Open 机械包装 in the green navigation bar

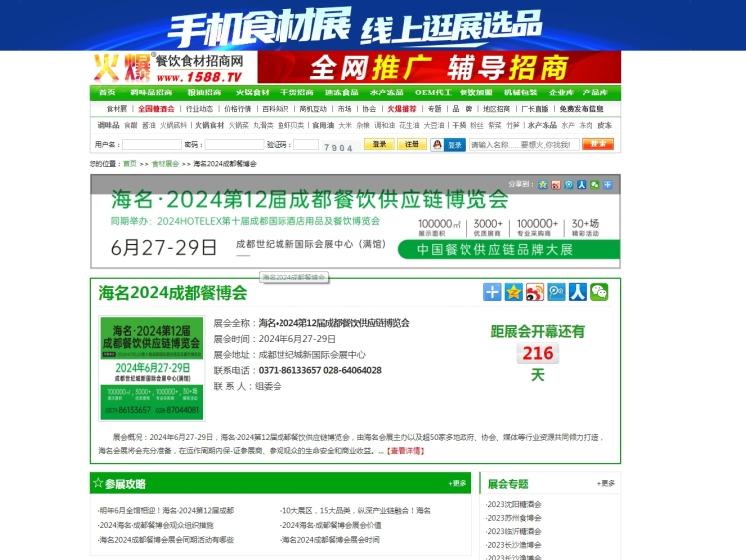pos(521,93)
